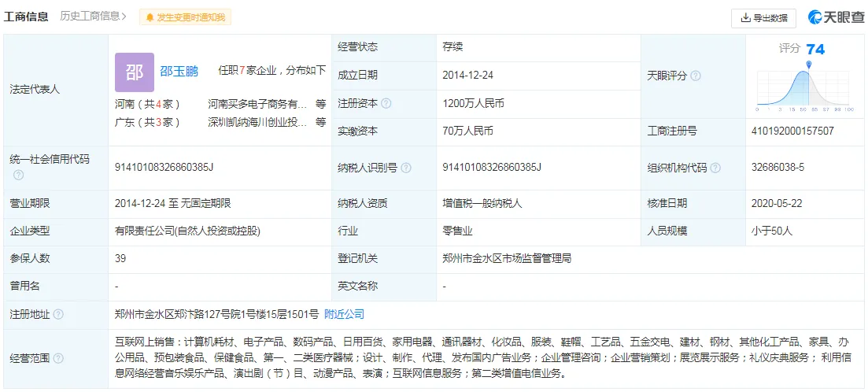The image size is (868, 392).
Task: Click paid-in capital 70万人民币
Action: click(467, 131)
